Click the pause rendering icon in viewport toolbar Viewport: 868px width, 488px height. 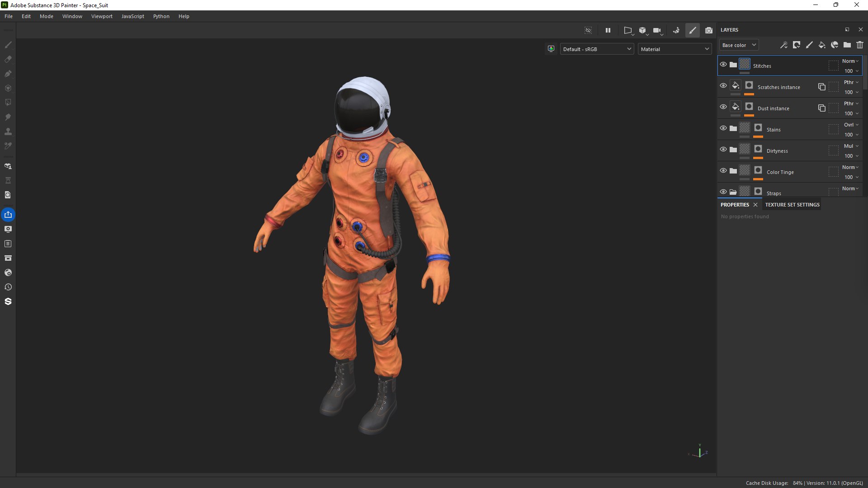pyautogui.click(x=608, y=30)
